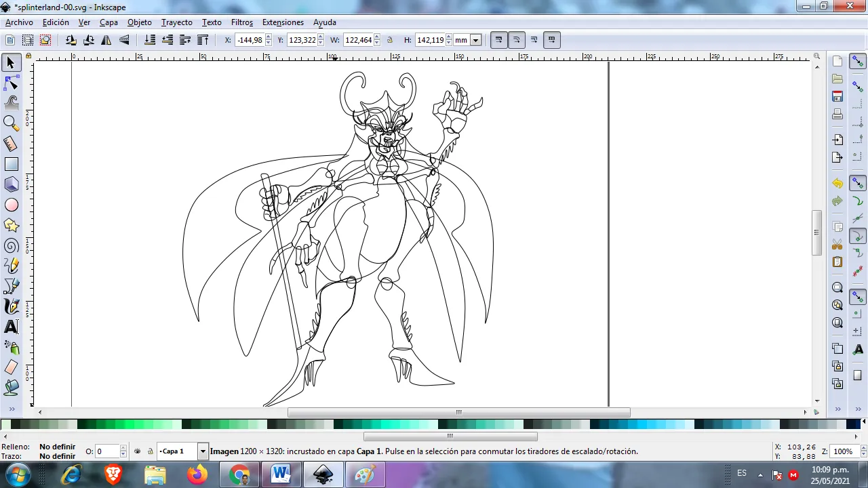The image size is (868, 488).
Task: Click the Print document icon
Action: tap(837, 114)
